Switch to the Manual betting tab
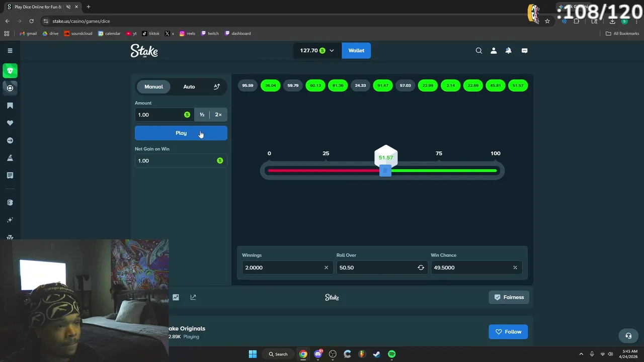Image resolution: width=644 pixels, height=362 pixels. point(153,86)
